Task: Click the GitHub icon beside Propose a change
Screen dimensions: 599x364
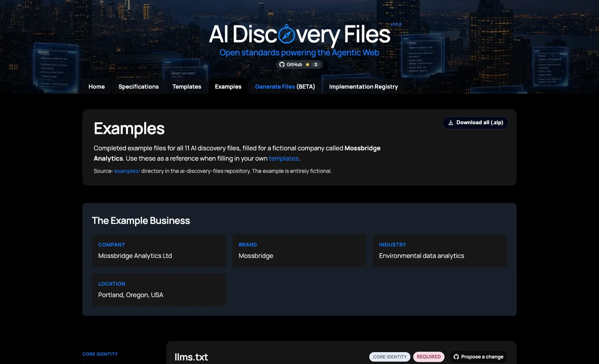Action: (456, 357)
